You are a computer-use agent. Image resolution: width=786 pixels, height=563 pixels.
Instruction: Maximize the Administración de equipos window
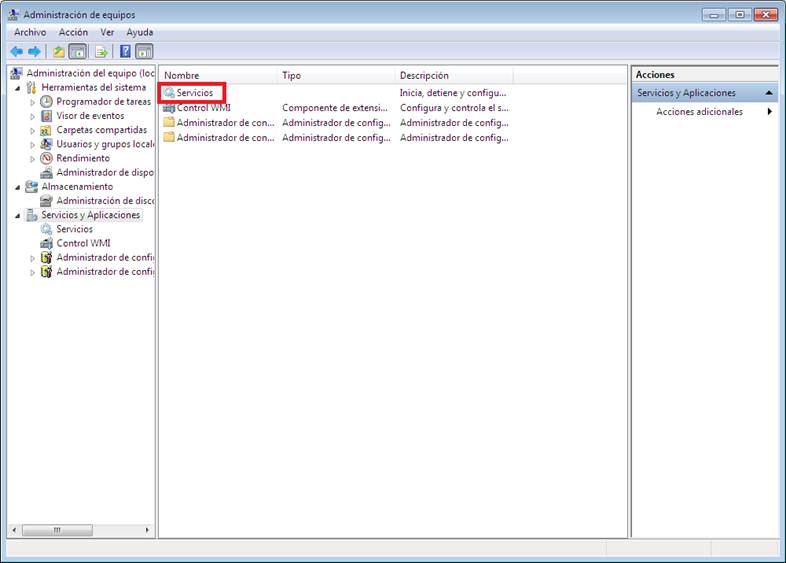(739, 15)
